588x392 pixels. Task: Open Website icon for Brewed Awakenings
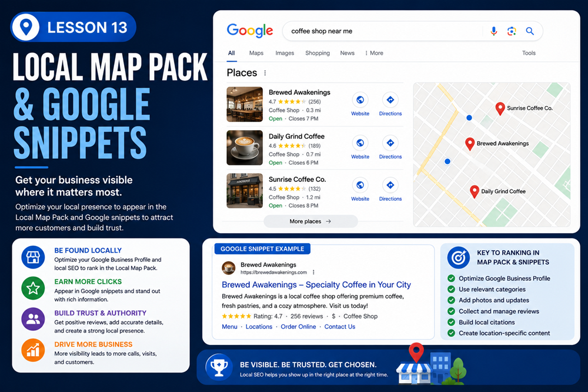[x=360, y=100]
